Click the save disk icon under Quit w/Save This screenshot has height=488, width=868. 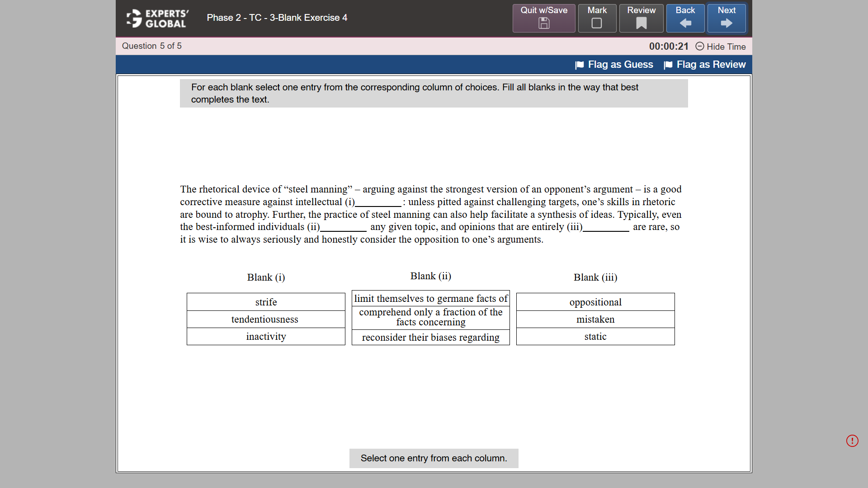[543, 23]
